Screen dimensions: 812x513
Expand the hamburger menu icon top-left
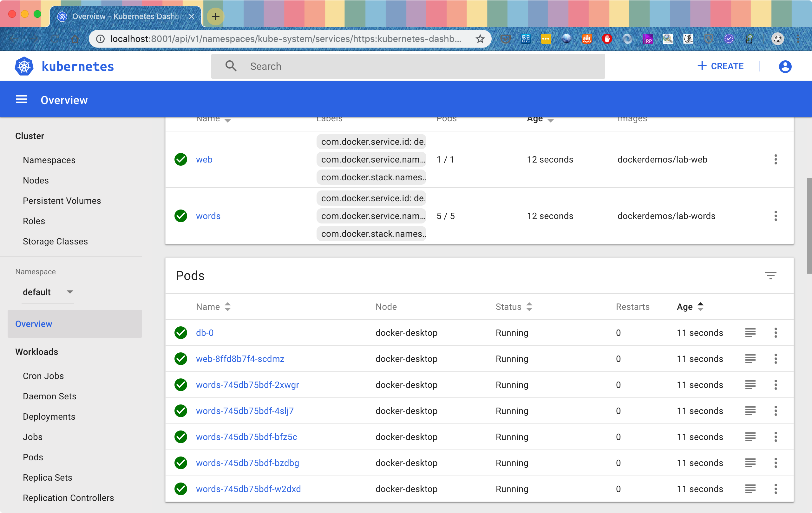click(21, 99)
